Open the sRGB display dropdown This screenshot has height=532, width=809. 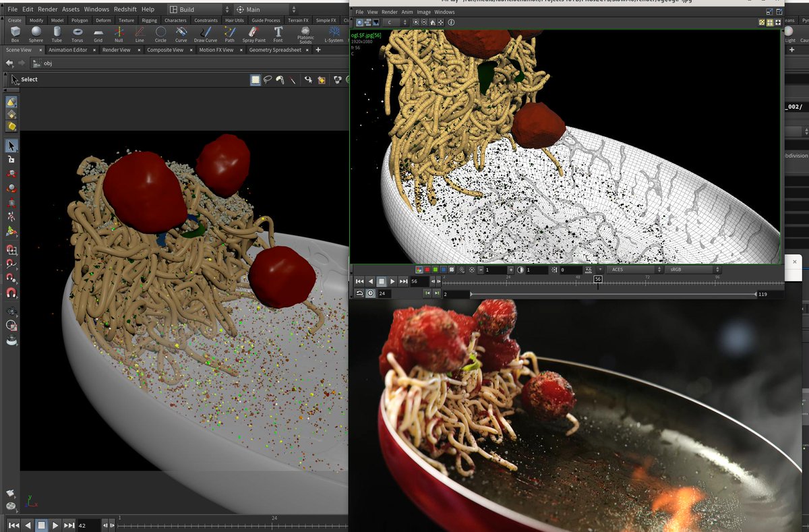[x=692, y=270]
